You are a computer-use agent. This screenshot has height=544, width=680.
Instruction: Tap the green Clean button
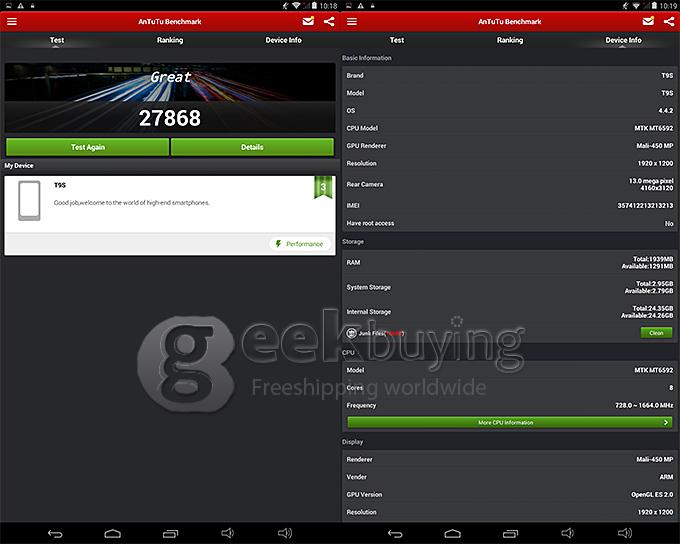pyautogui.click(x=657, y=333)
